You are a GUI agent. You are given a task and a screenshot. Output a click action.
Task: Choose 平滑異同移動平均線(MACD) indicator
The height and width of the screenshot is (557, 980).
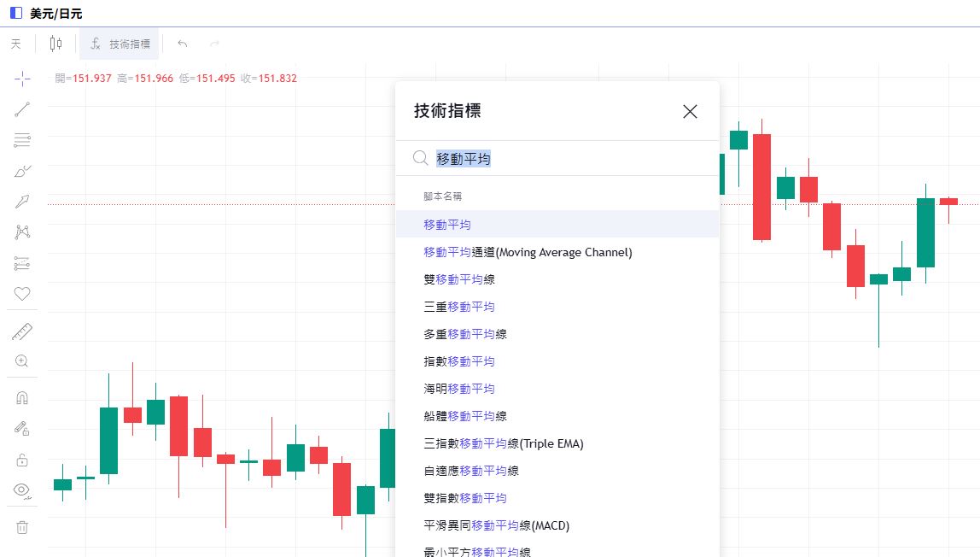click(x=496, y=525)
